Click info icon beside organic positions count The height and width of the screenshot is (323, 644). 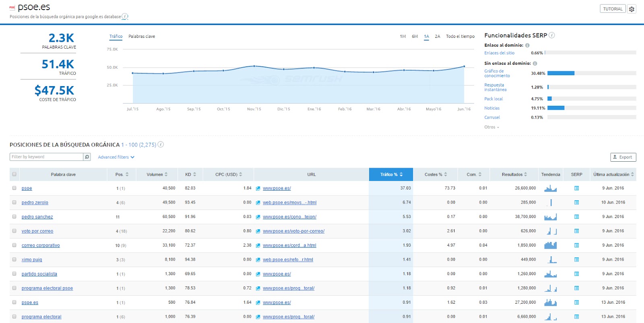[x=161, y=144]
